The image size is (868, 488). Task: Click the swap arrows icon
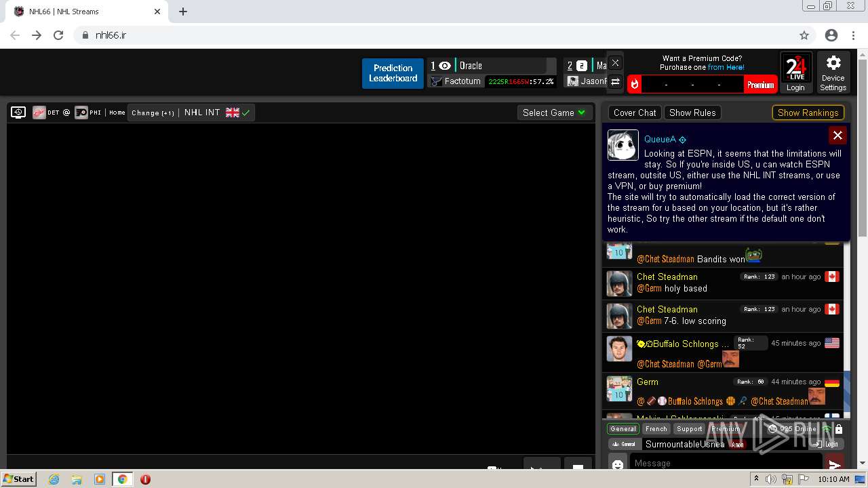click(x=615, y=82)
